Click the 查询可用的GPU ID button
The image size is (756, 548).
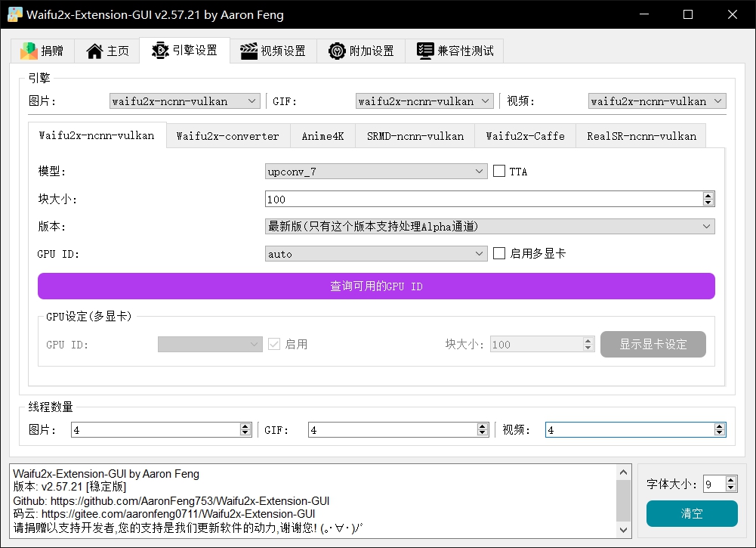pyautogui.click(x=376, y=286)
